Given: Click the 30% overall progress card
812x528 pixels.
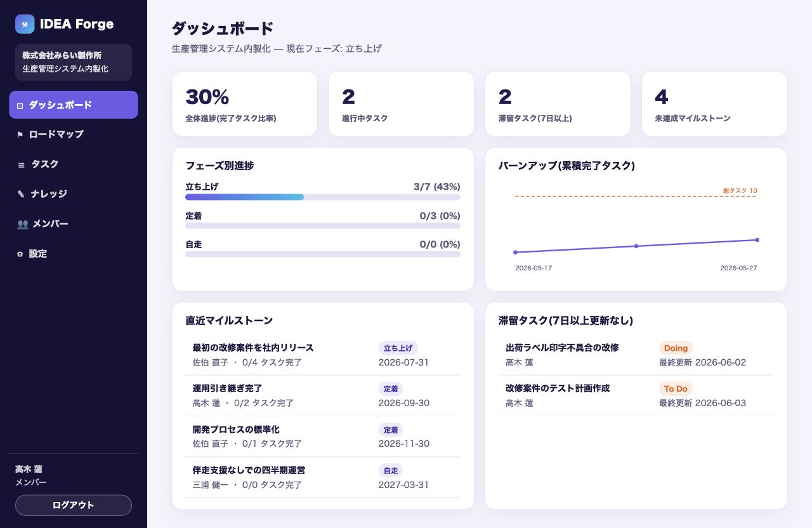Looking at the screenshot, I should click(x=244, y=103).
